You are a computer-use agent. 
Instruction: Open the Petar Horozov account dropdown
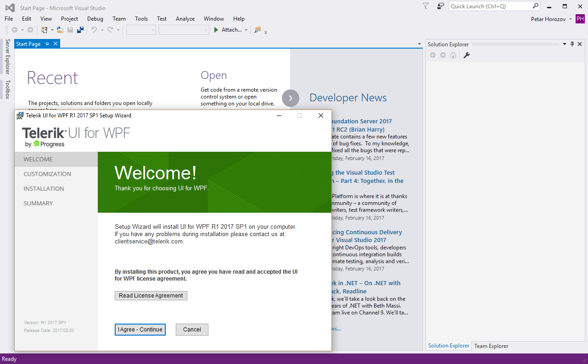(x=571, y=19)
